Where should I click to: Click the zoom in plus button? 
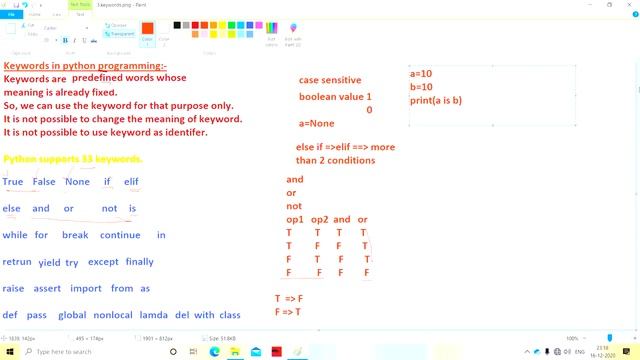click(x=635, y=338)
